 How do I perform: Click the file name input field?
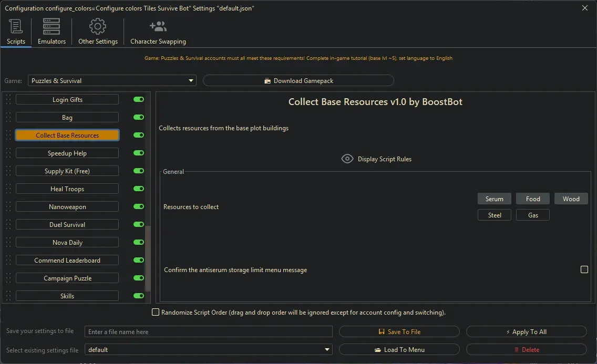[x=208, y=331]
